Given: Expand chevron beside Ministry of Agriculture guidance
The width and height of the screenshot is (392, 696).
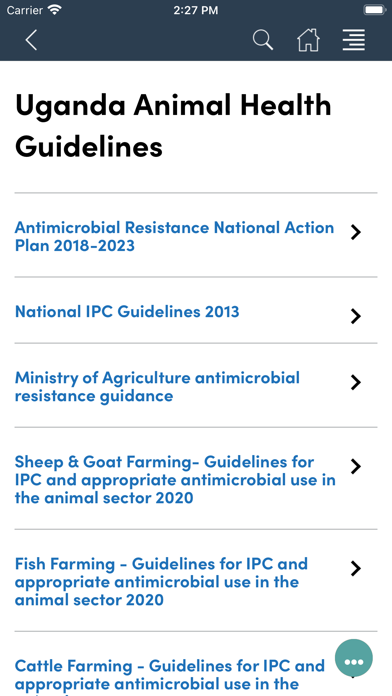Looking at the screenshot, I should click(356, 383).
